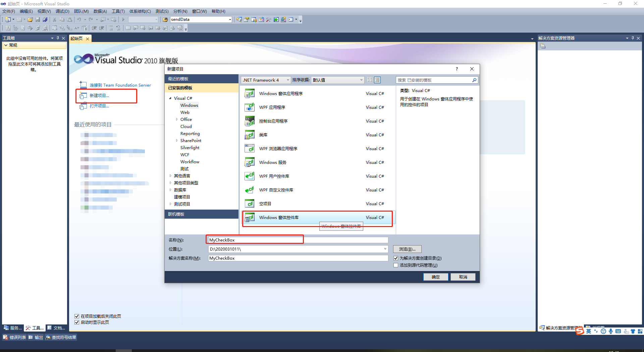
Task: Open the 工具(T) menu
Action: [x=118, y=11]
